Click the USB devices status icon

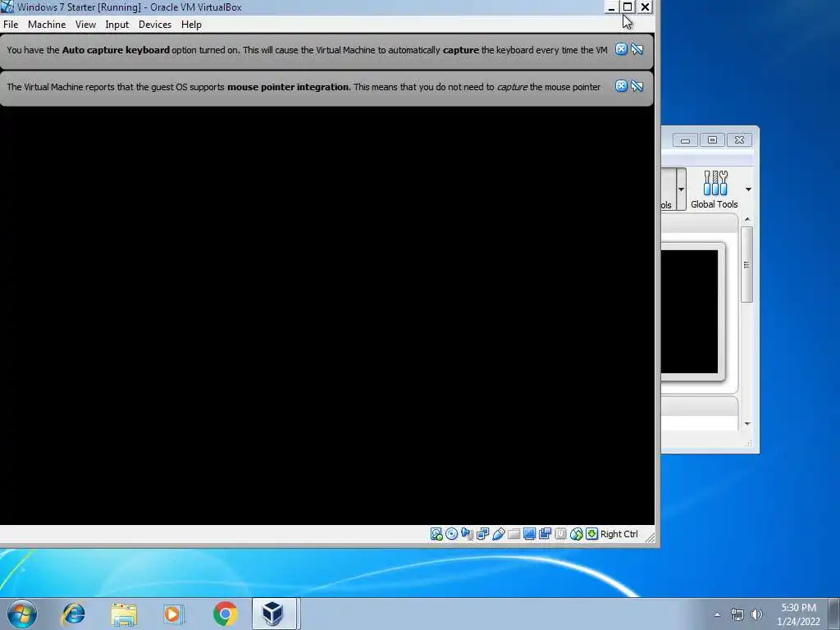point(498,533)
